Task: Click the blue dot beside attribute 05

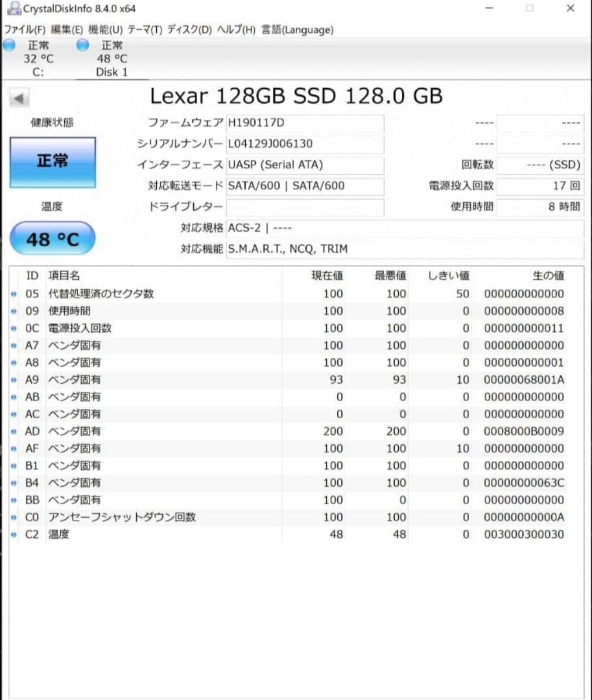Action: 14,294
